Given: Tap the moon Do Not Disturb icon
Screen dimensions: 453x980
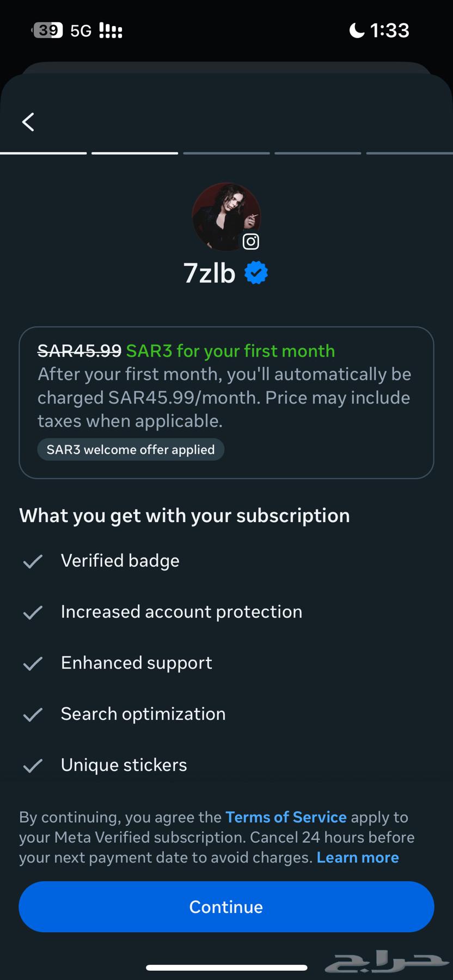Looking at the screenshot, I should coord(357,30).
